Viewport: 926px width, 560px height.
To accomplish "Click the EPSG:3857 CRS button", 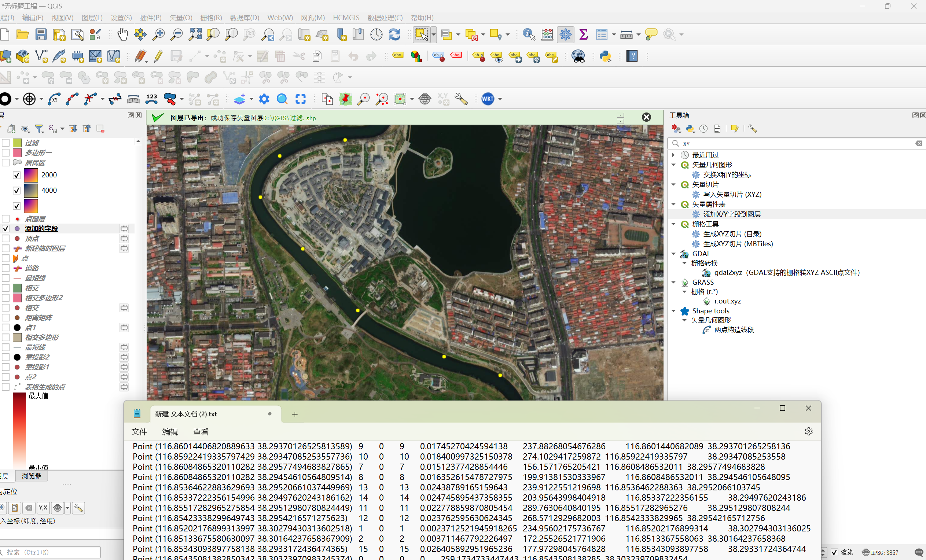I will tap(880, 552).
